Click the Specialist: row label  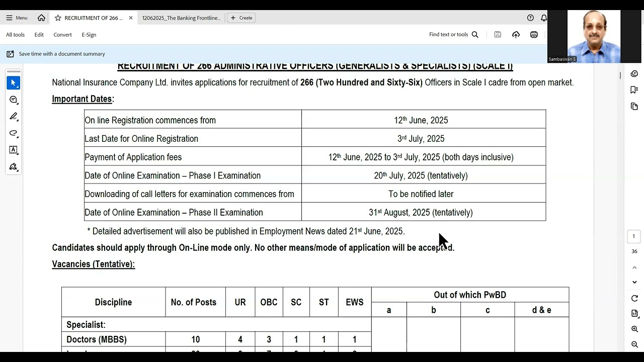point(86,325)
